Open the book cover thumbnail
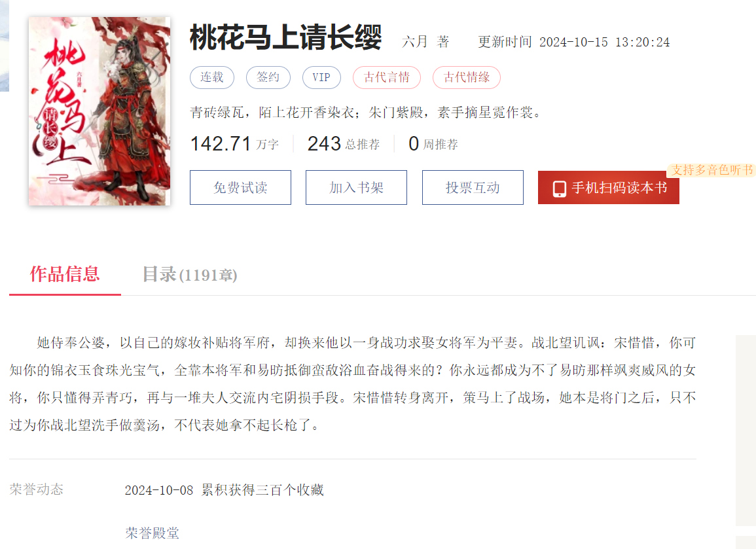The height and width of the screenshot is (549, 756). 99,111
